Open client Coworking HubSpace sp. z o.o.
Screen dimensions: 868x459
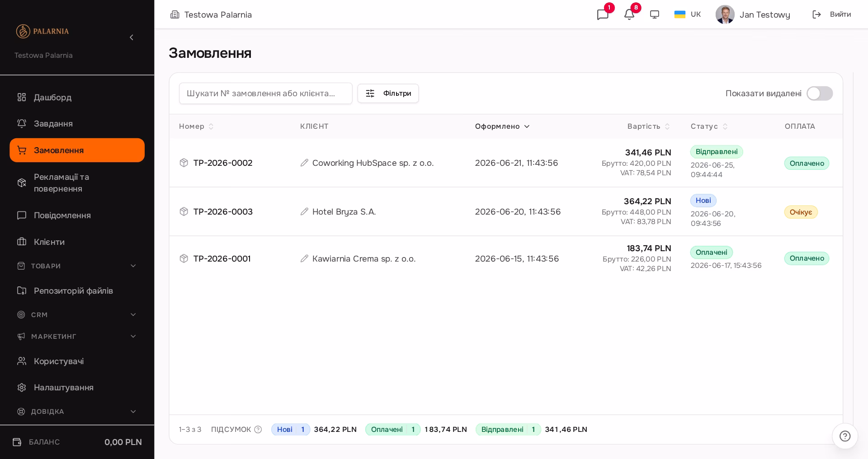click(373, 163)
